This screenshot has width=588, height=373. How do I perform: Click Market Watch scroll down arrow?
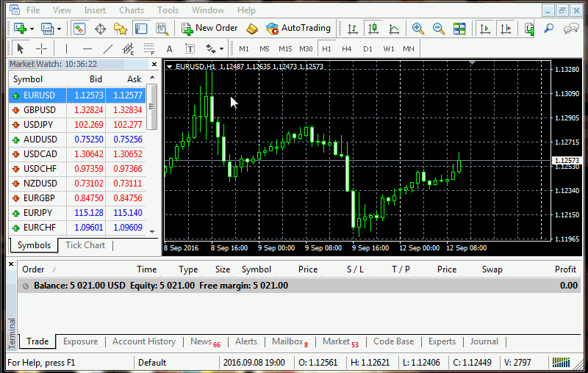(x=152, y=232)
